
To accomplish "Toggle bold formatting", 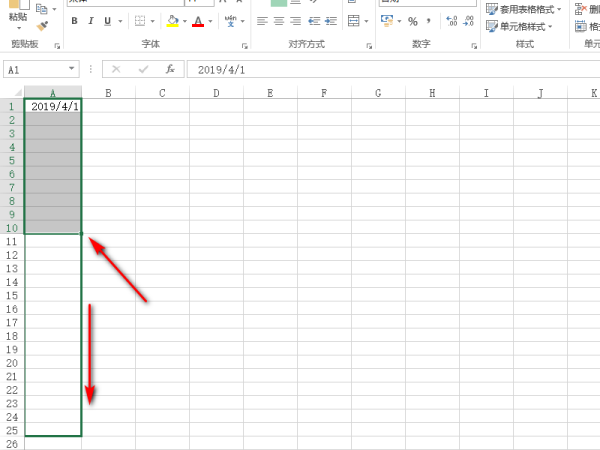I will 75,21.
